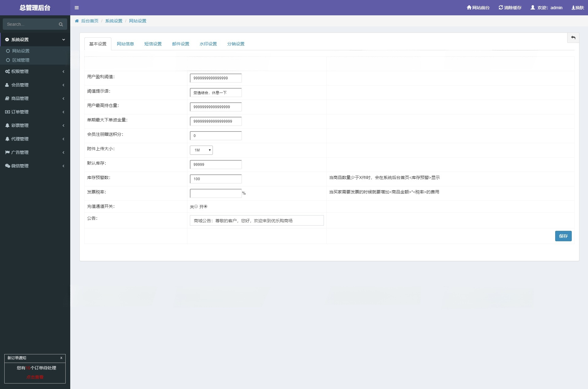Image resolution: width=588 pixels, height=389 pixels.
Task: Switch to the 短信设置 tab
Action: pyautogui.click(x=153, y=44)
